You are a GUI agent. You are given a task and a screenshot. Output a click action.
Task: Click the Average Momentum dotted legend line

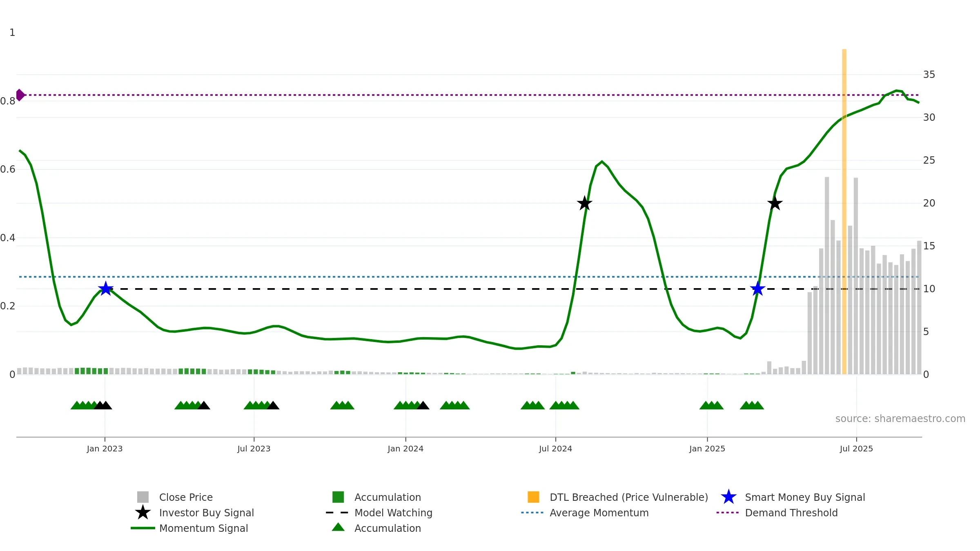(x=532, y=513)
